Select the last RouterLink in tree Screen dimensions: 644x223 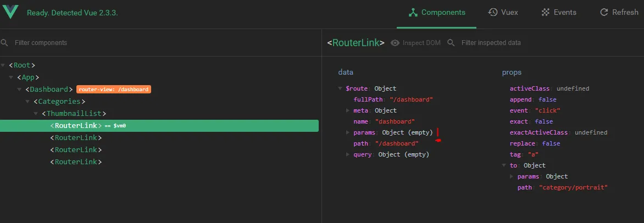click(76, 161)
